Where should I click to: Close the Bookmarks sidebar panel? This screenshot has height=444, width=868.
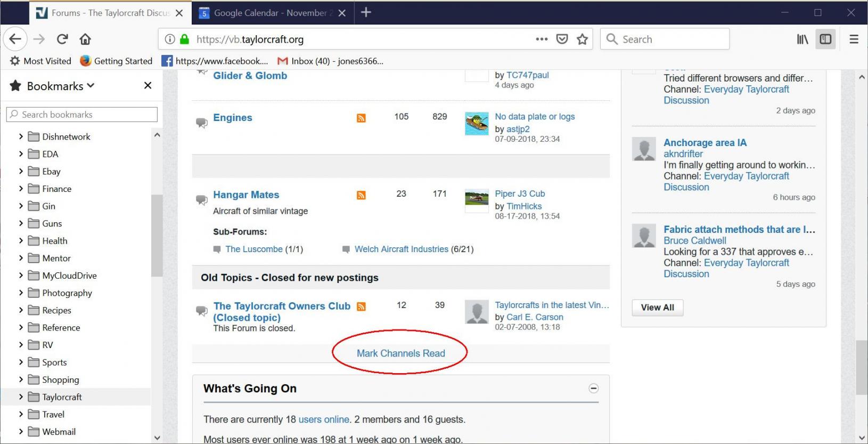coord(148,85)
